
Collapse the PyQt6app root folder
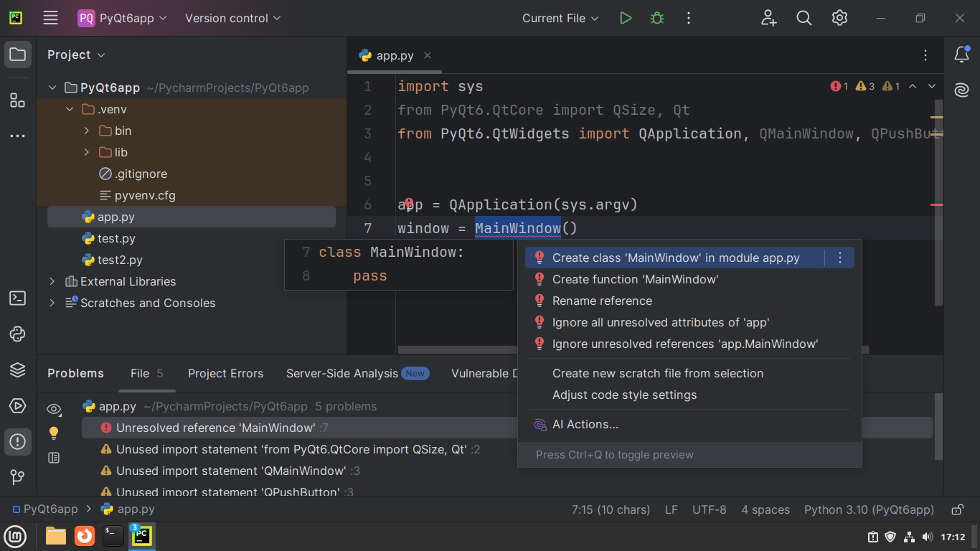(x=52, y=88)
